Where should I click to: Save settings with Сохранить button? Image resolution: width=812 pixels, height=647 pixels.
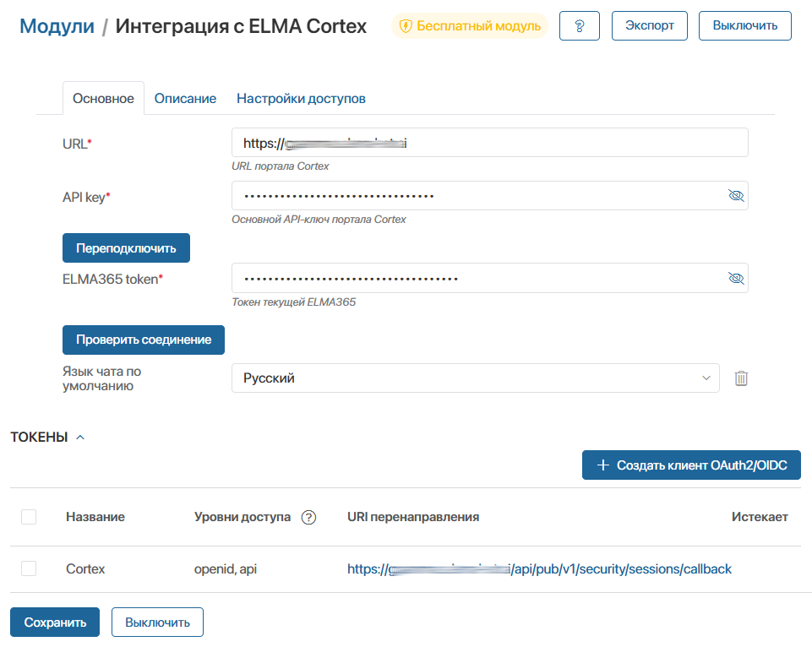[55, 623]
